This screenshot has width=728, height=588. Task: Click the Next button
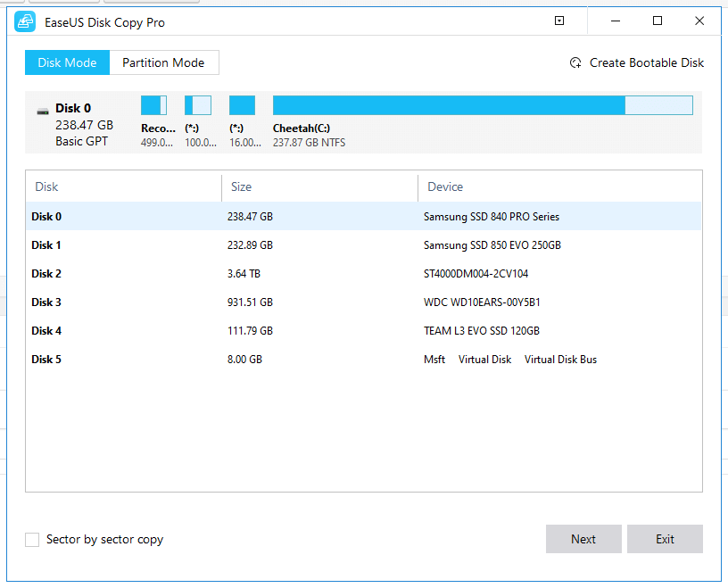click(583, 539)
